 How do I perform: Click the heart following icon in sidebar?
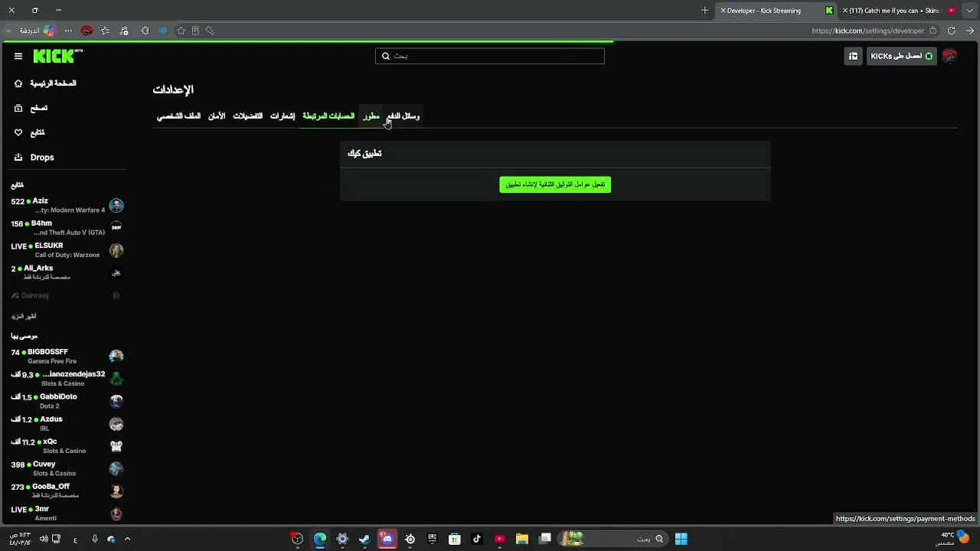18,132
